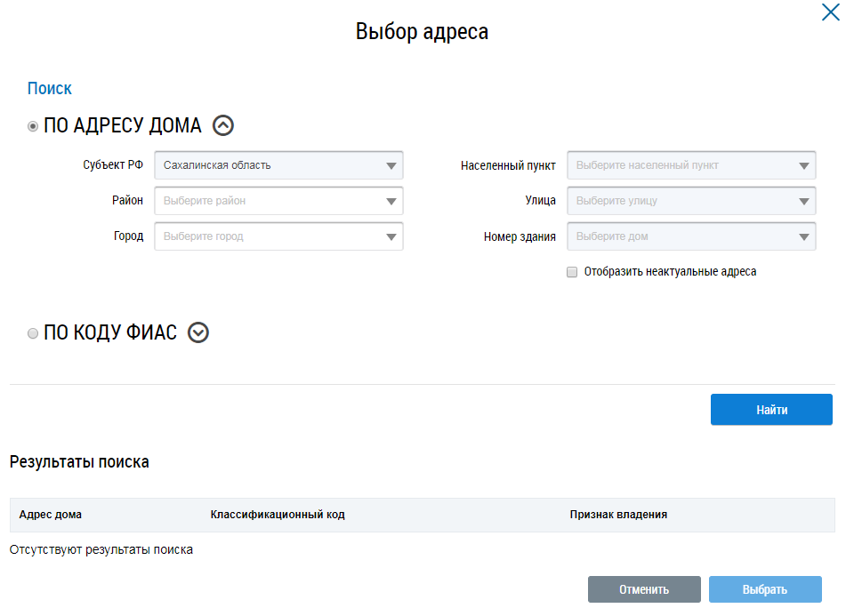Open the 'Улица' street dropdown
The height and width of the screenshot is (616, 846).
coord(691,201)
